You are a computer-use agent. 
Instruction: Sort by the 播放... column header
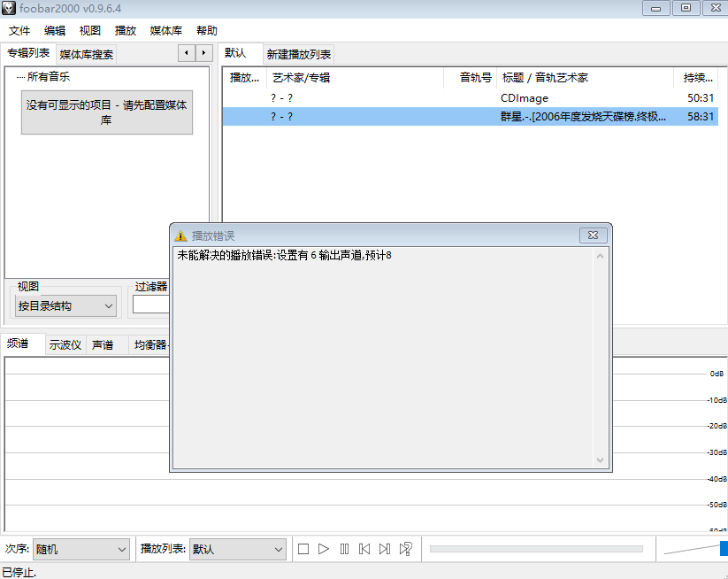[244, 78]
